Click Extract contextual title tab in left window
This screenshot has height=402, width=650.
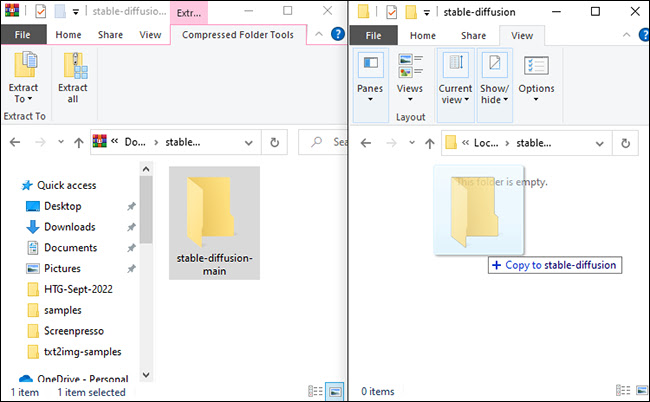189,13
